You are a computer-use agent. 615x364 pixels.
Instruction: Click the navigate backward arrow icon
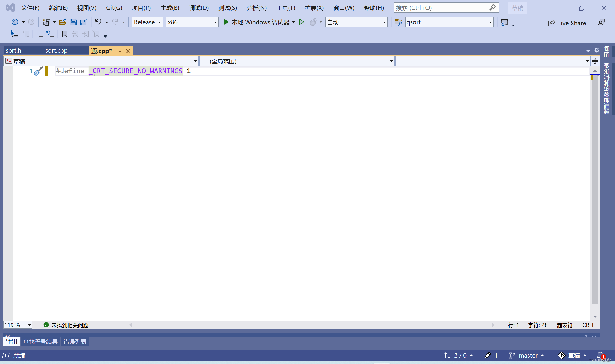pos(15,22)
